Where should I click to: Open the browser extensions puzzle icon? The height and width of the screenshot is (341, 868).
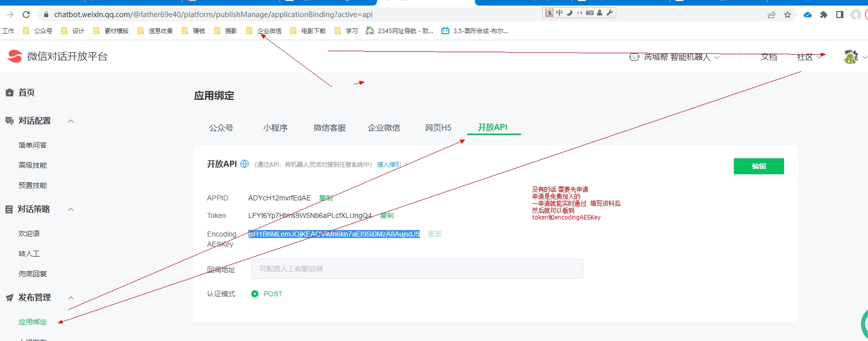(823, 15)
